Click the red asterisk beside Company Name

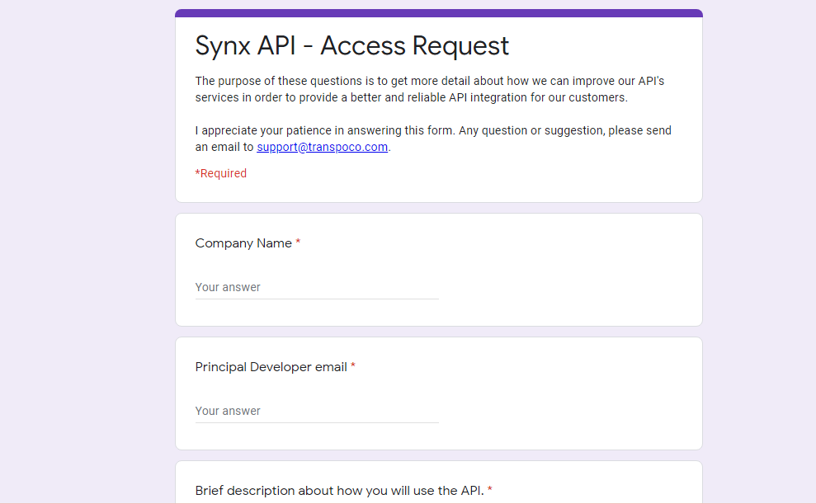(298, 242)
